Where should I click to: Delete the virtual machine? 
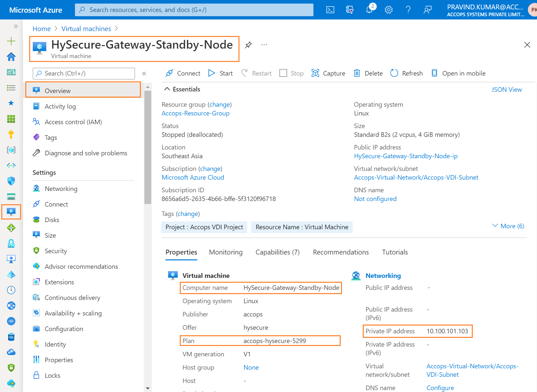tap(368, 73)
